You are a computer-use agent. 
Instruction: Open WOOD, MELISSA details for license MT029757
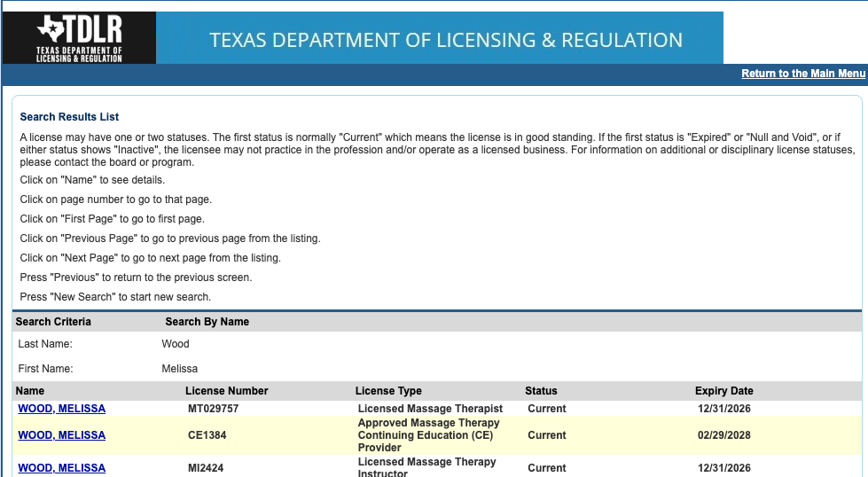pos(61,409)
